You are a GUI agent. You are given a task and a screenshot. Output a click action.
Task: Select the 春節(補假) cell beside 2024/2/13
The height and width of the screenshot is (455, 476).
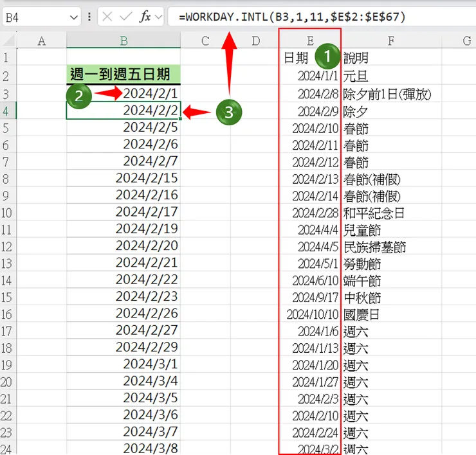pyautogui.click(x=391, y=179)
